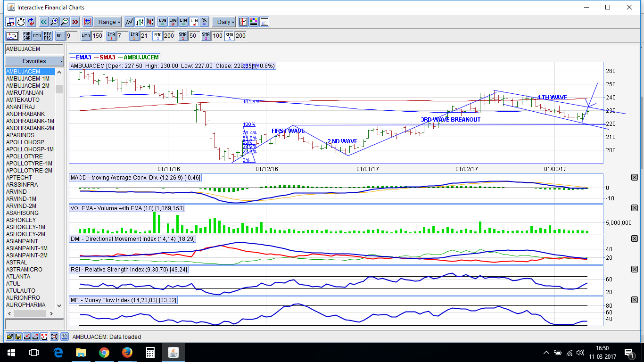Switch to line chart style
This screenshot has height=362, width=644.
tap(129, 22)
